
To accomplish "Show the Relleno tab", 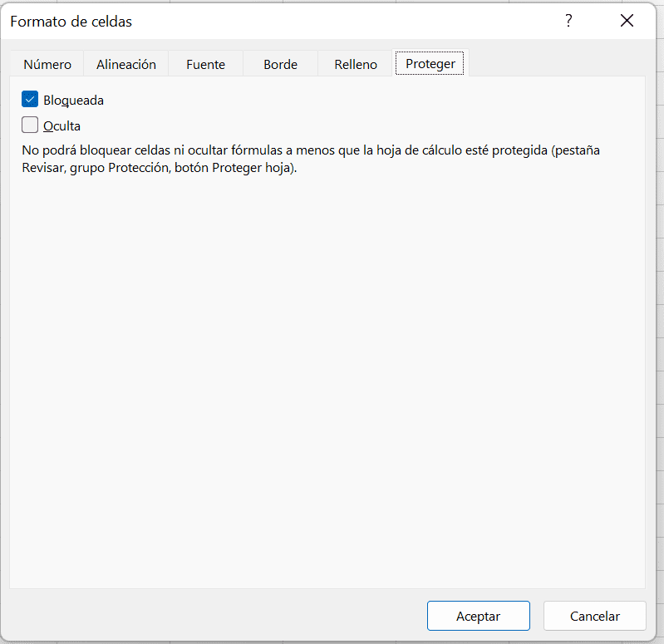I will [356, 64].
